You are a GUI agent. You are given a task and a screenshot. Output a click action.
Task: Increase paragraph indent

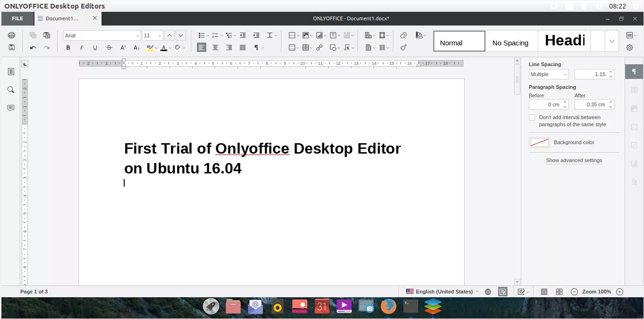(256, 35)
